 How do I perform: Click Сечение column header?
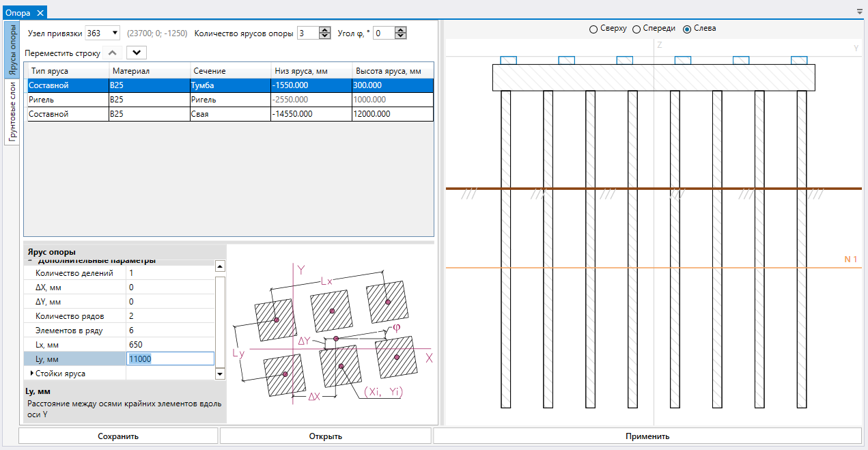pos(229,71)
